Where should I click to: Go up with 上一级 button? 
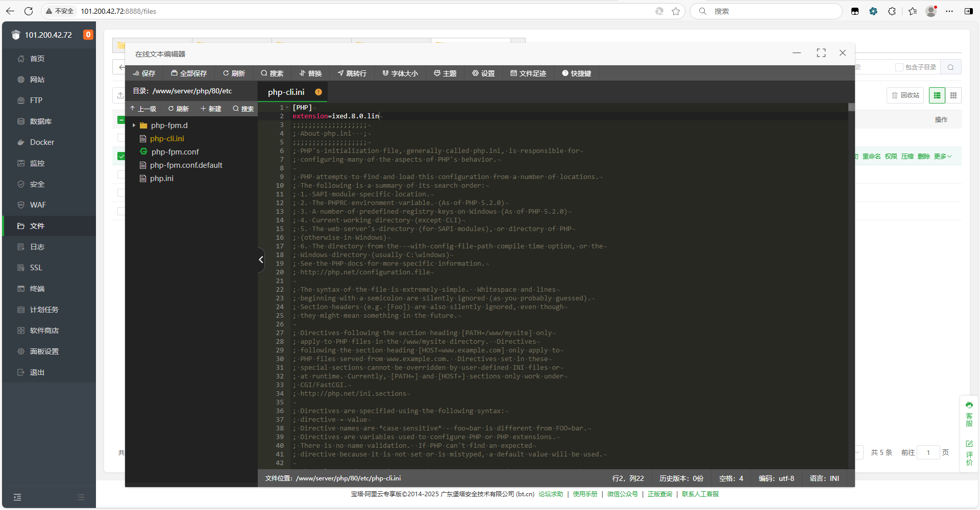click(x=143, y=109)
